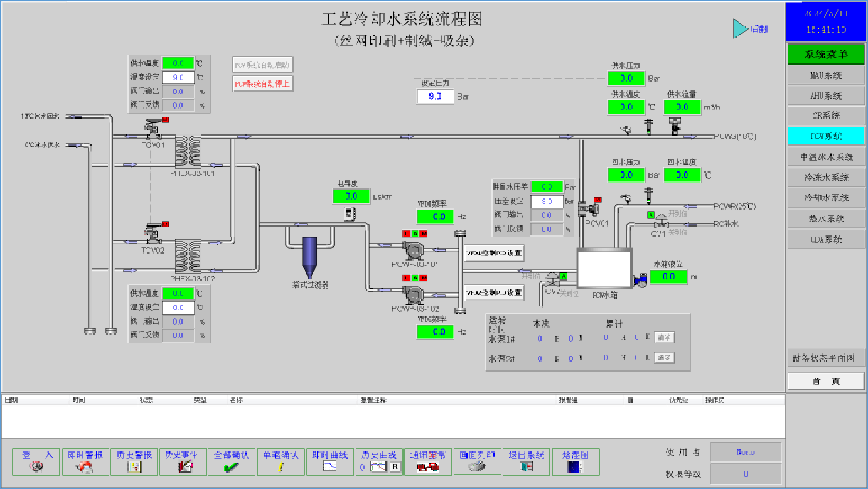Switch to 冷冻水系统 page
868x489 pixels.
[825, 177]
